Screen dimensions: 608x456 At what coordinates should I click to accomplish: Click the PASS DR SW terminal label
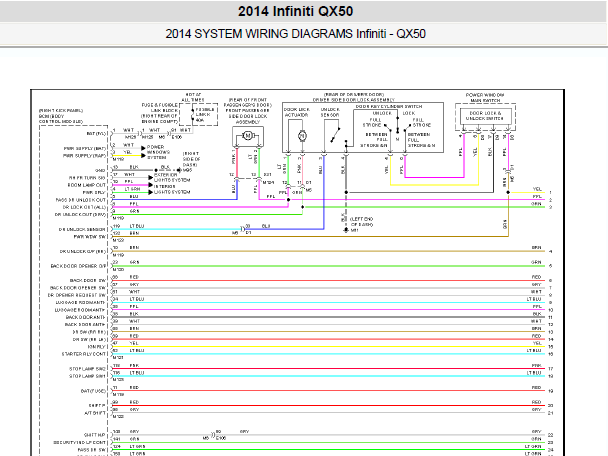click(x=92, y=450)
